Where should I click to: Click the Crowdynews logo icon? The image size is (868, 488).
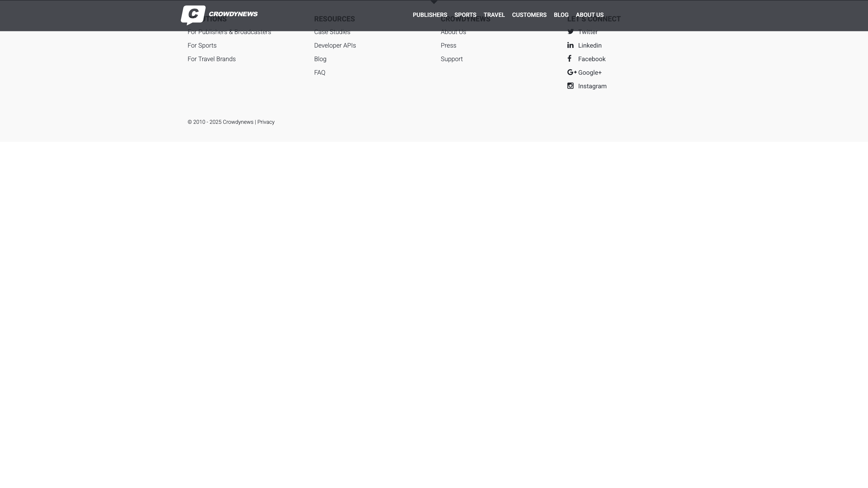coord(193,14)
